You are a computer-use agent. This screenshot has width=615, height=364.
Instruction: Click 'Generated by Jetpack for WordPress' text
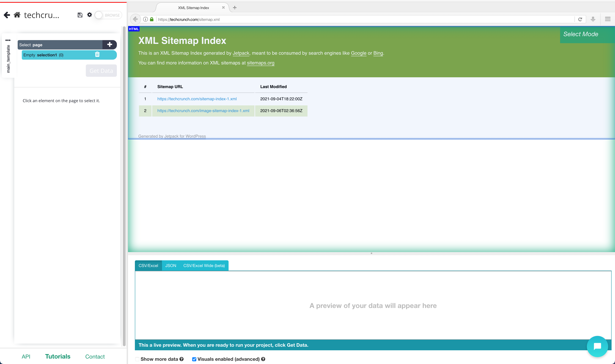click(172, 136)
